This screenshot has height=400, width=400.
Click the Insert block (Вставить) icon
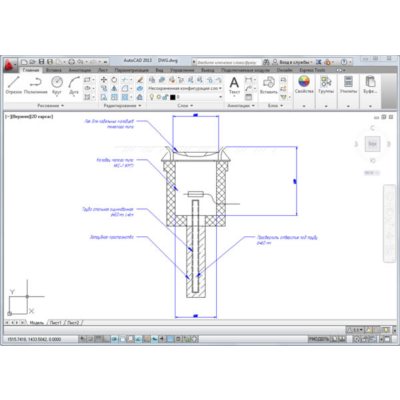coord(269,85)
